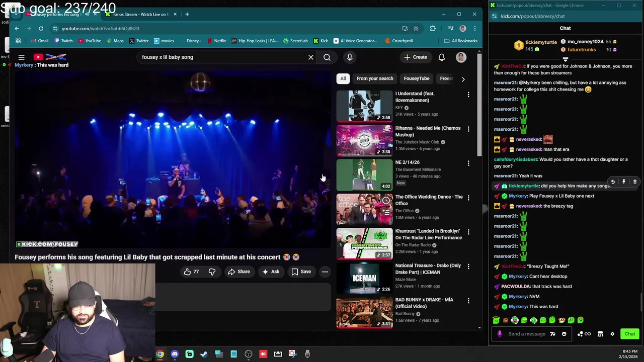Click the Kick chat microphone icon
The image size is (644, 362).
click(x=500, y=334)
